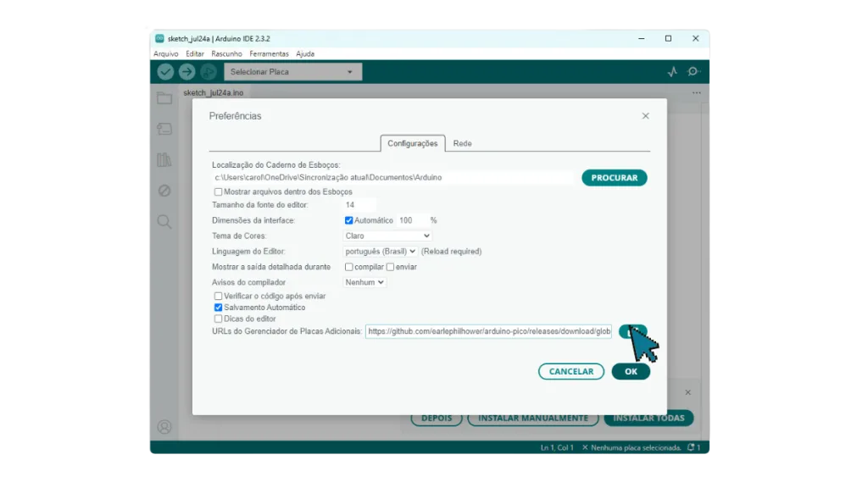Screen dimensions: 868x488
Task: Click the PROCURAR button
Action: (614, 178)
